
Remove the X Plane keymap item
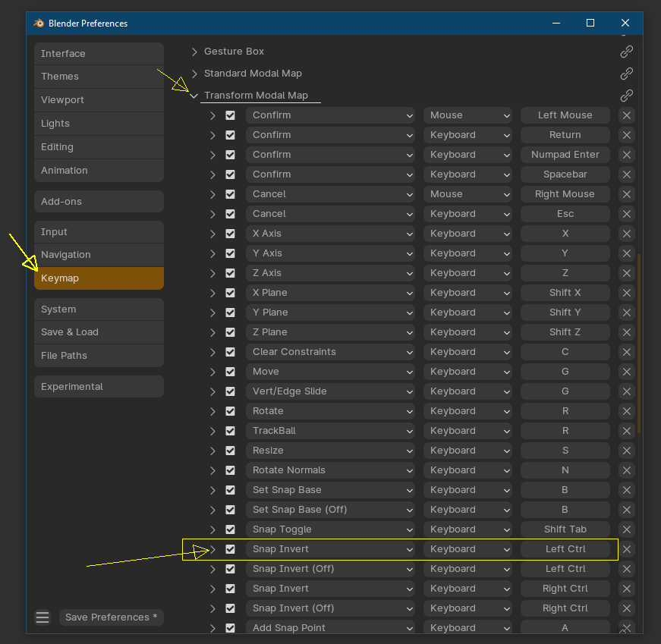(626, 293)
